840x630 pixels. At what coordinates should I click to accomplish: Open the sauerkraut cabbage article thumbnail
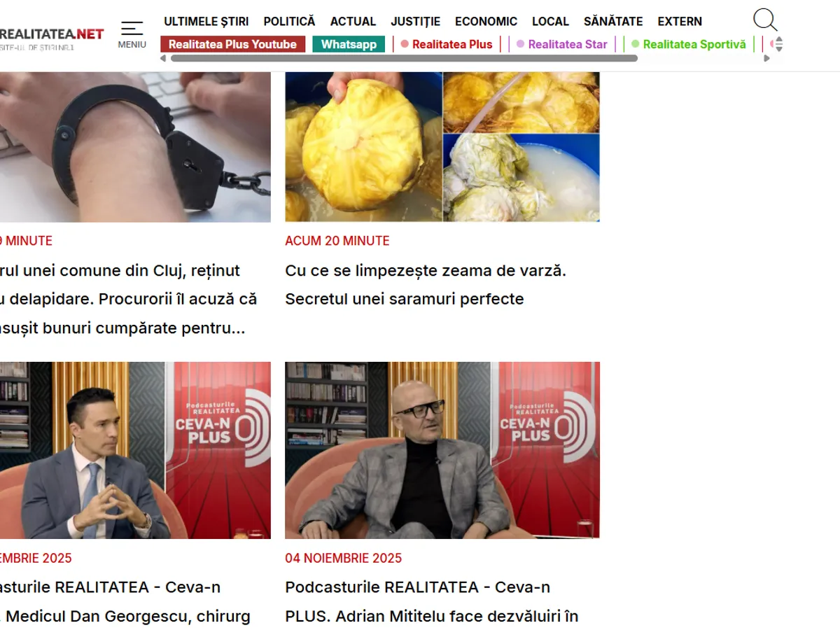(x=442, y=146)
